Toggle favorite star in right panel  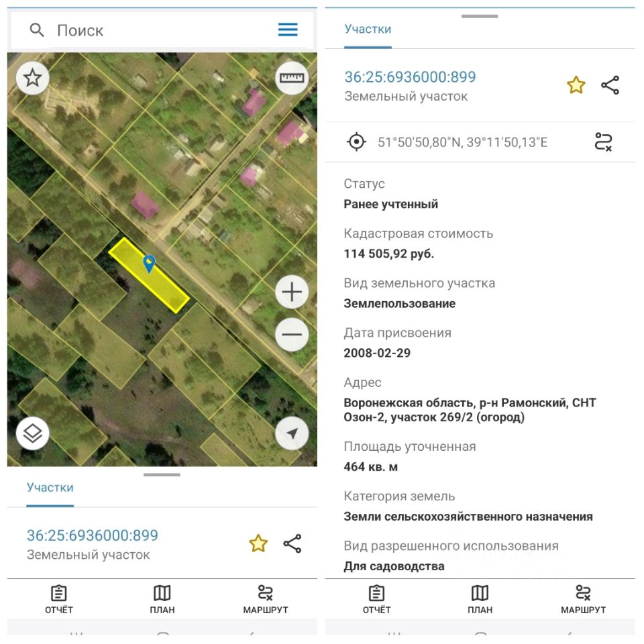[576, 85]
